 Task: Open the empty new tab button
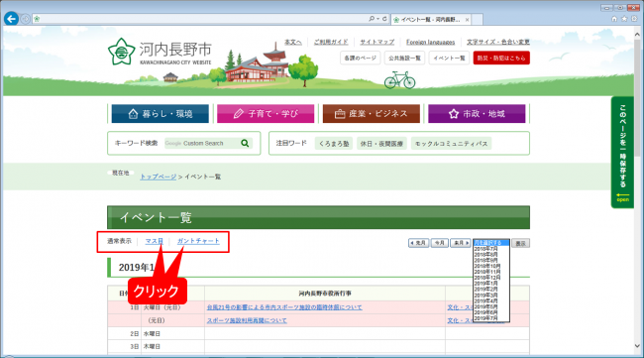(477, 19)
